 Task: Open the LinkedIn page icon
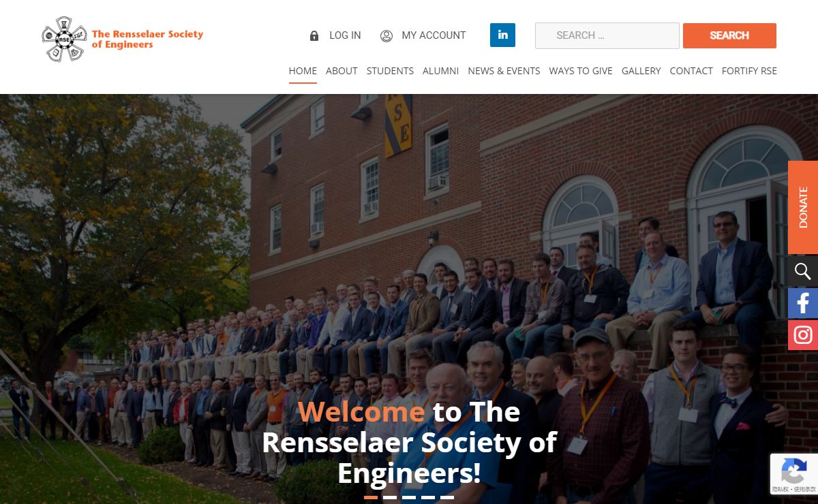(x=502, y=35)
